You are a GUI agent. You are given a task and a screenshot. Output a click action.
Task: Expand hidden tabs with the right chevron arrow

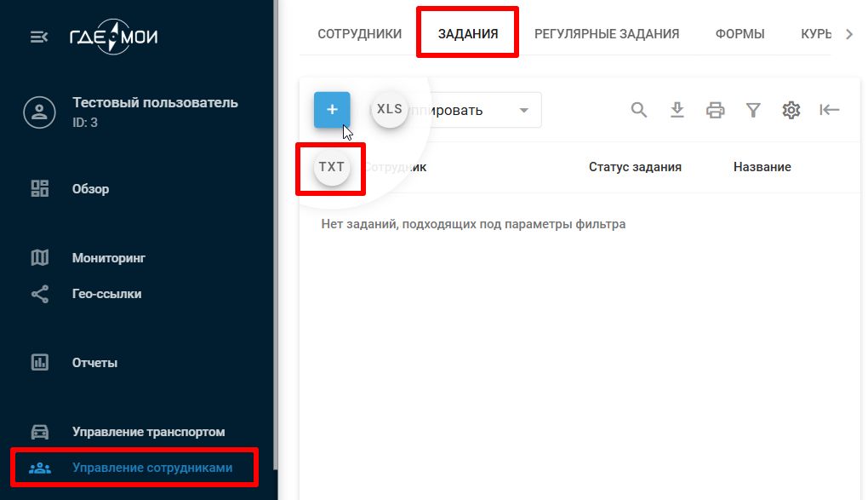point(848,33)
